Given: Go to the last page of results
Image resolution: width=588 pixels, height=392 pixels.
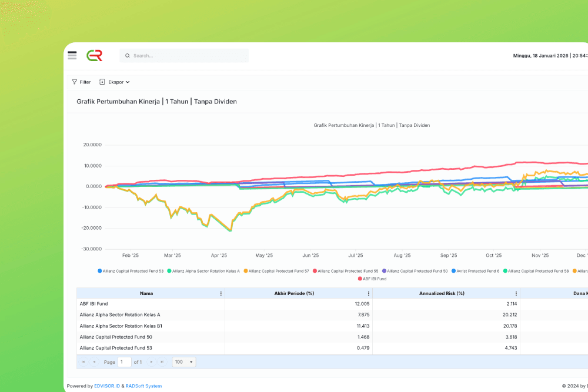Looking at the screenshot, I should [162, 362].
